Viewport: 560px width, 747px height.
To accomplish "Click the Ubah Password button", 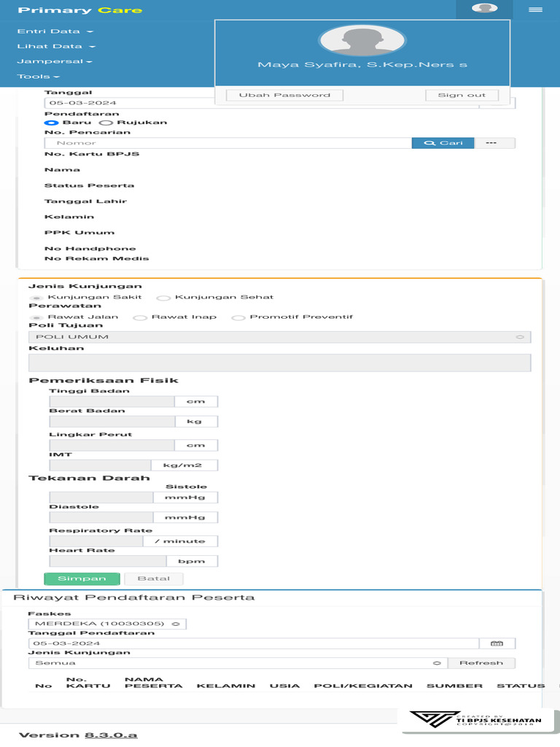I will pyautogui.click(x=284, y=95).
